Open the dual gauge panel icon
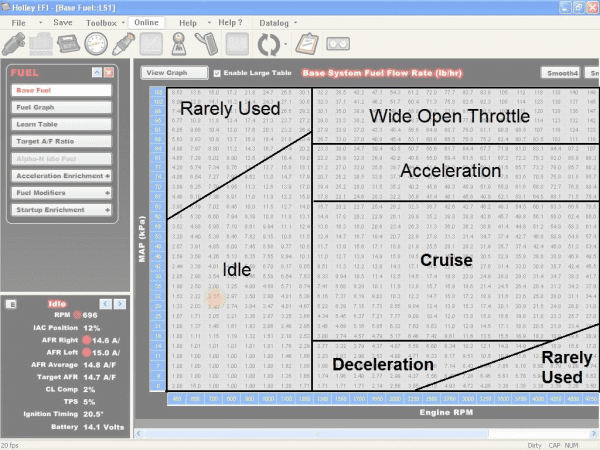600x450 pixels. 338,44
